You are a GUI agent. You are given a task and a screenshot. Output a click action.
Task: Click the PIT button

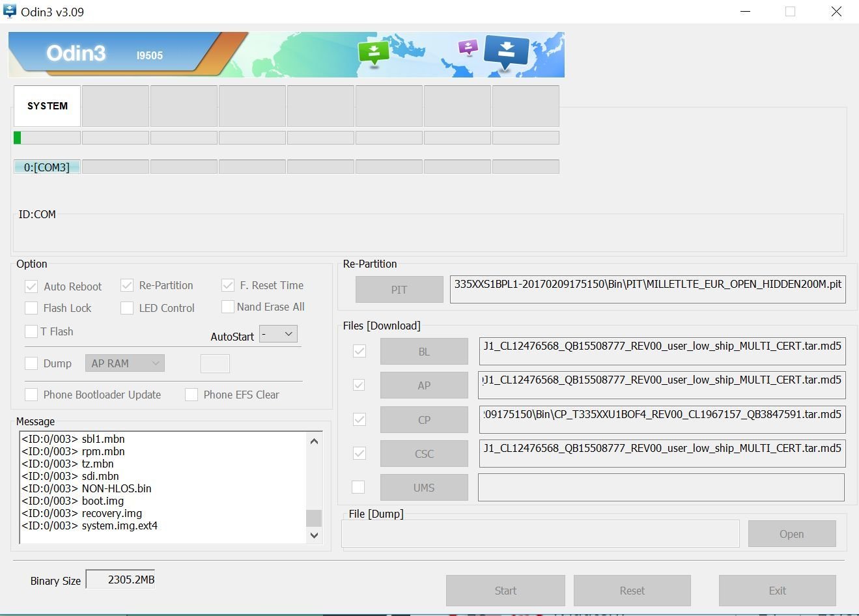(399, 290)
